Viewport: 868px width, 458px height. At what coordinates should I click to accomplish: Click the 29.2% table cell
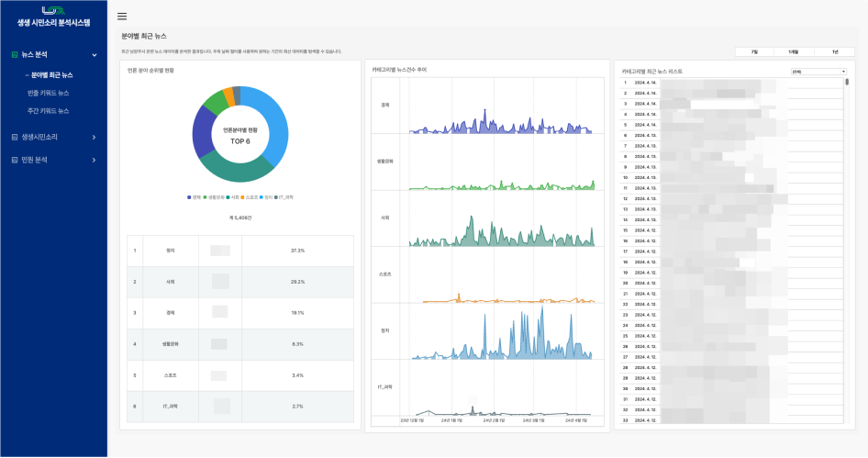tap(298, 282)
